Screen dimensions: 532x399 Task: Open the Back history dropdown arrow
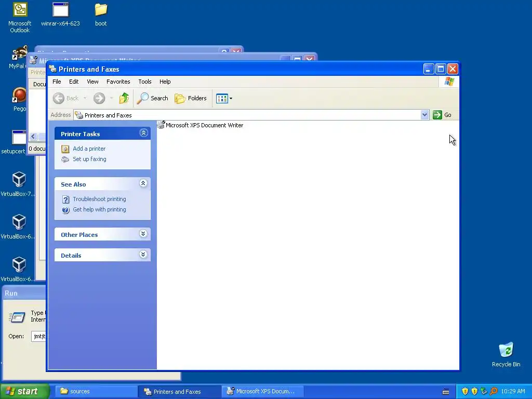(85, 98)
